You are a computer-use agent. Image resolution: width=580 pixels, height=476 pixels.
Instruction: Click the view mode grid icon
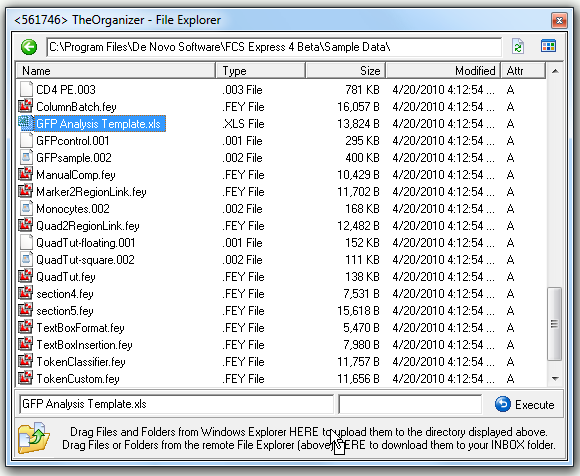548,46
